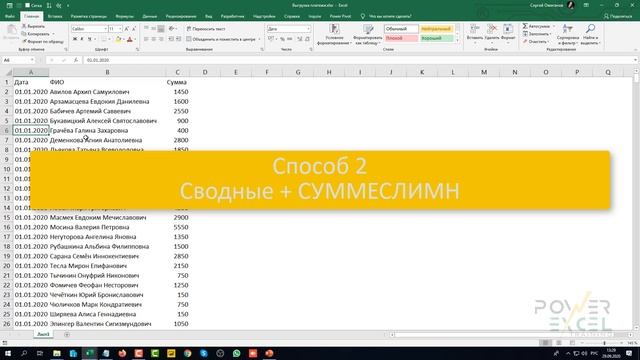Open the Fill (Заполнить) dropdown
Viewport: 640px width, 360px height.
537,34
